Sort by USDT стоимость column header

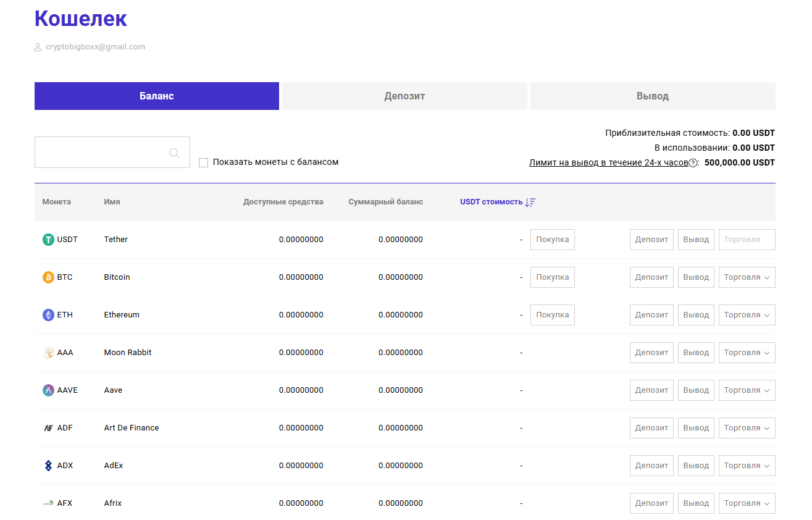click(492, 202)
